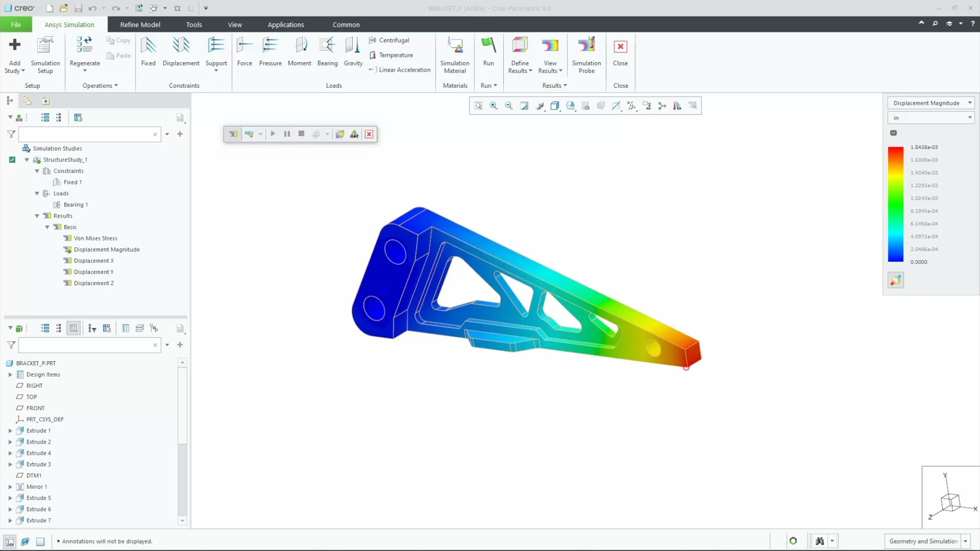Click the Regenerate icon
This screenshot has height=551, width=980.
click(x=85, y=45)
